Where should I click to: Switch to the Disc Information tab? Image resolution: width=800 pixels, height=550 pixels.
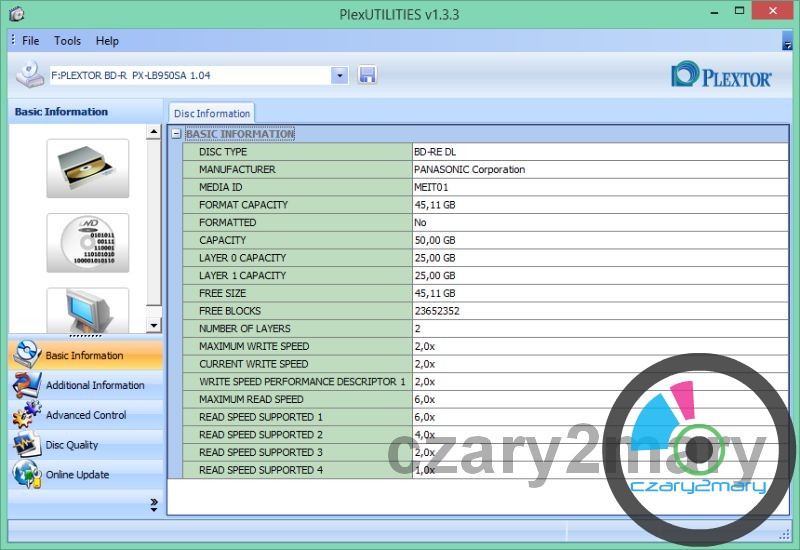(x=211, y=114)
